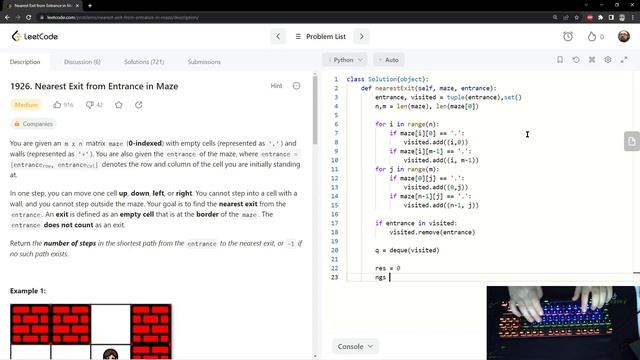Click the share icon
The width and height of the screenshot is (640, 360).
click(x=139, y=105)
